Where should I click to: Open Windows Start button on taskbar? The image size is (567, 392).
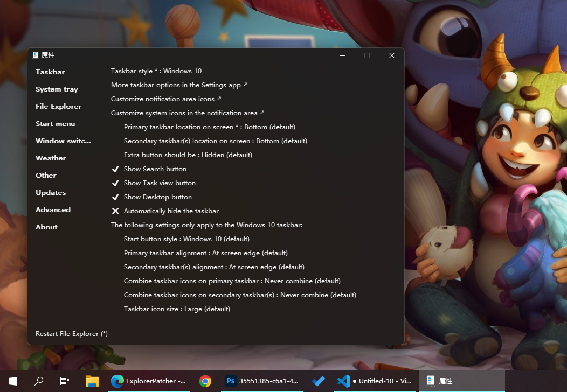13,381
